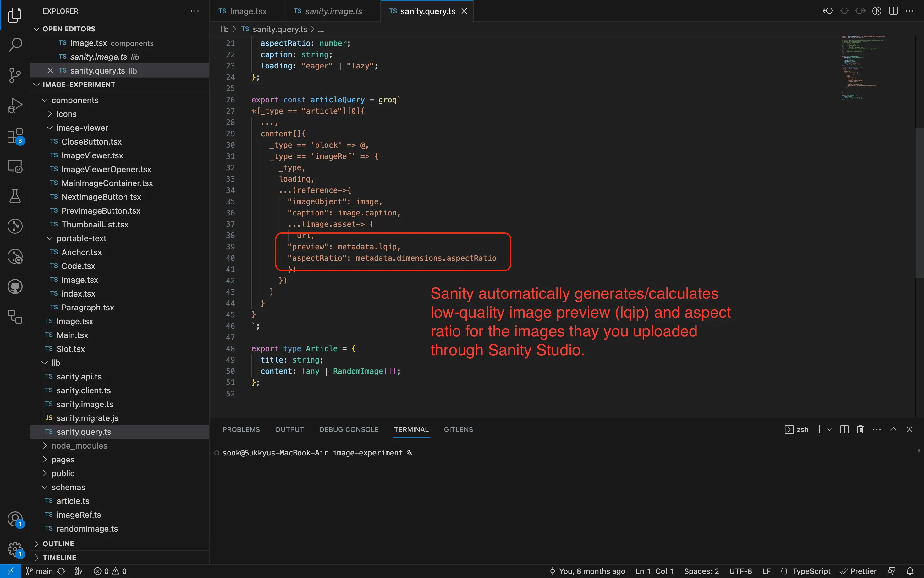924x578 pixels.
Task: Expand the node_modules folder
Action: click(x=79, y=446)
